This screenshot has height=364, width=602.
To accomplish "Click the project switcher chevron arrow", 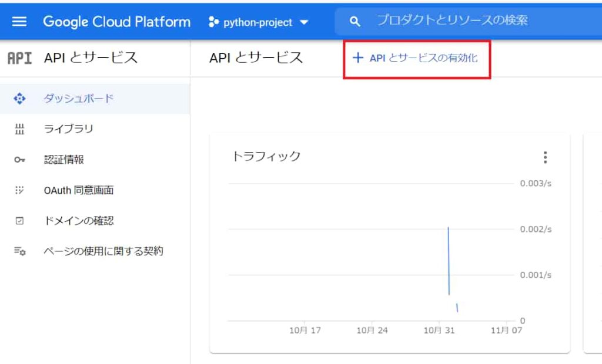I will (x=304, y=22).
